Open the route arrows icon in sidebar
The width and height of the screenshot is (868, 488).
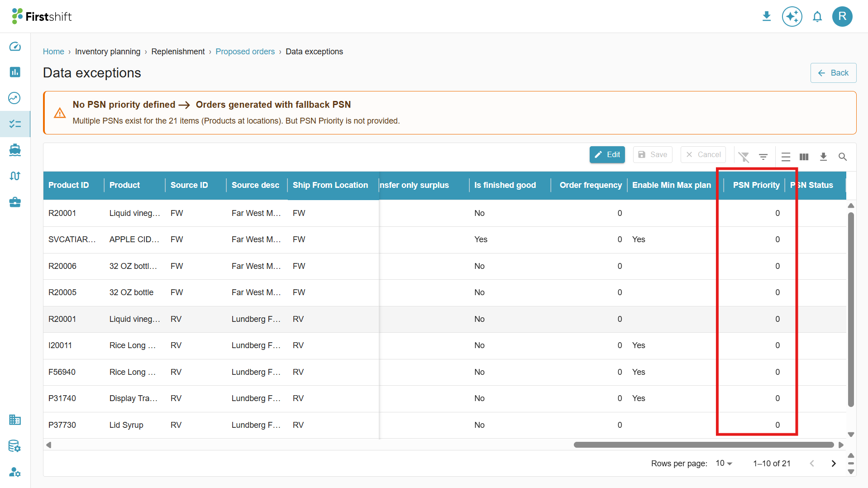pyautogui.click(x=15, y=176)
